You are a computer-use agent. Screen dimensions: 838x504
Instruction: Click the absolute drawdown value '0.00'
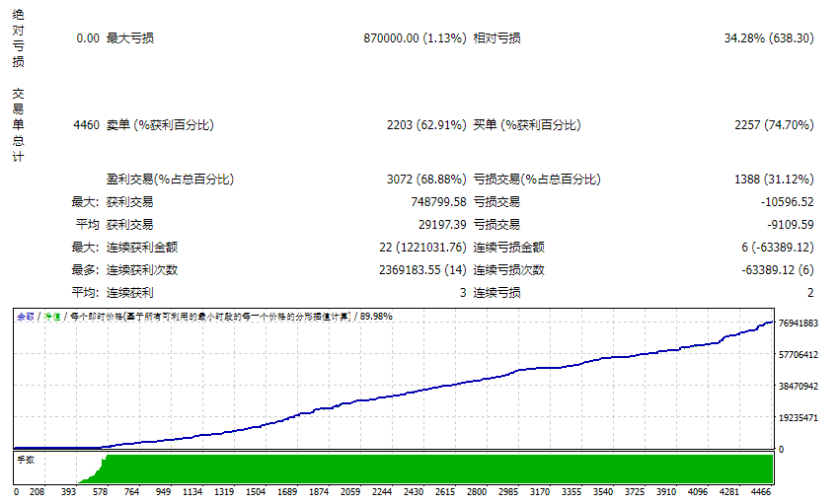tap(88, 37)
